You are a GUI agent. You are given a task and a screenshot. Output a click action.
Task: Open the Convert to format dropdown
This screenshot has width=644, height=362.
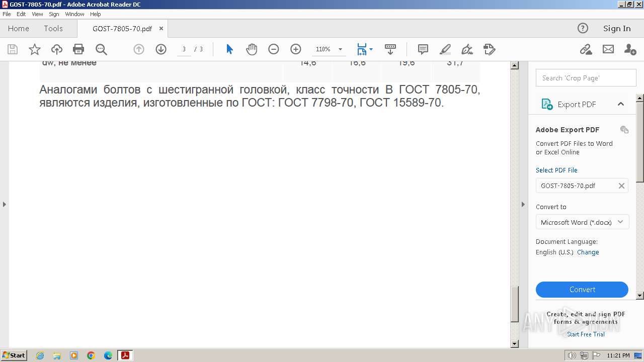coord(583,222)
